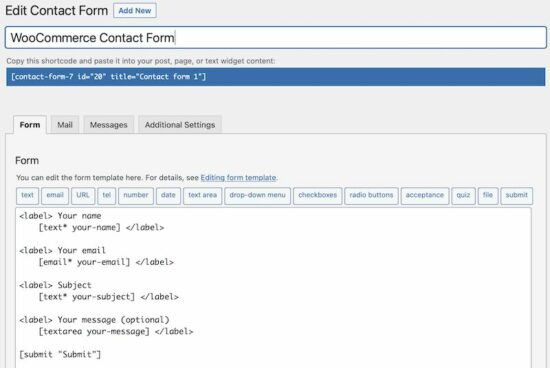Insert a text form-tag
550x368 pixels.
coord(27,195)
